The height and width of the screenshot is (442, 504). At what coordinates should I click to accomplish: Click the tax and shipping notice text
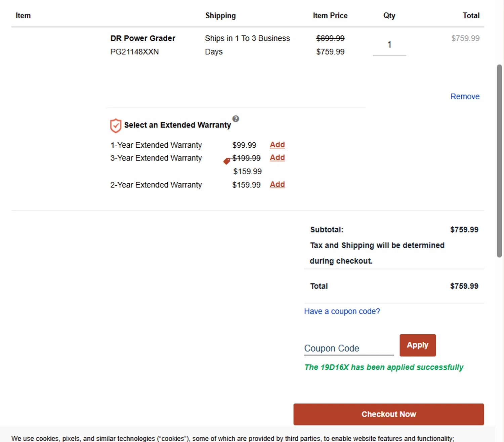click(377, 253)
